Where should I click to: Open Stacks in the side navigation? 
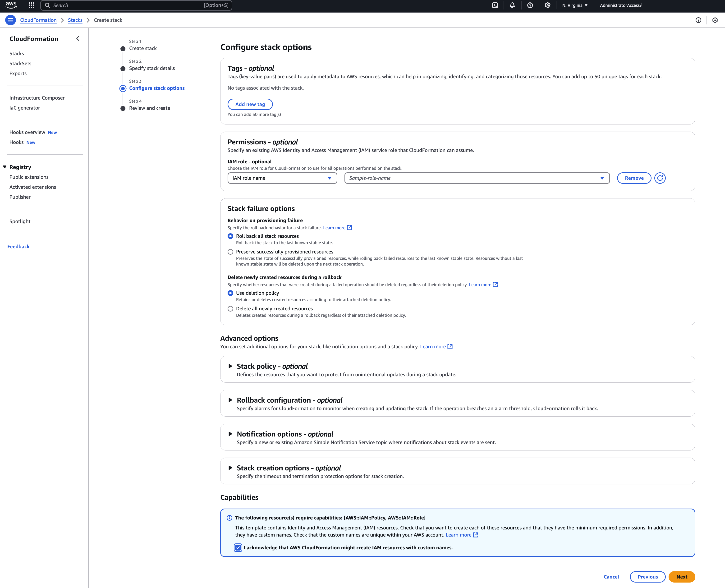(x=17, y=54)
